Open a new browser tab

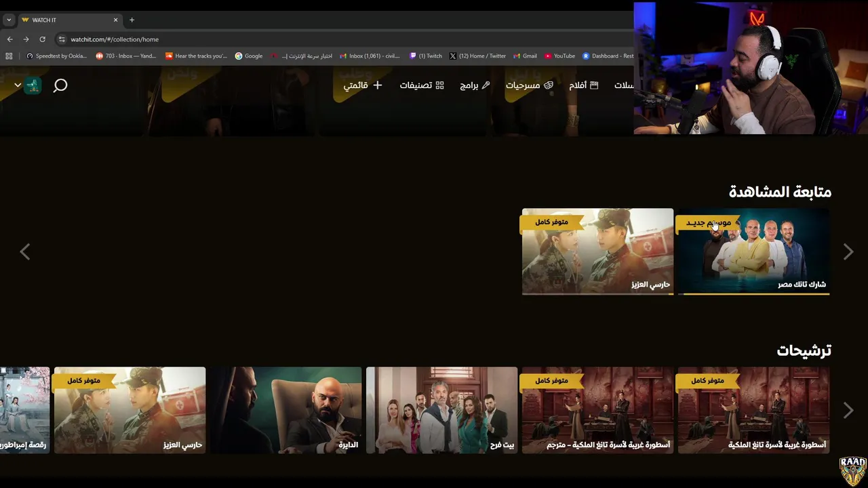pos(132,20)
